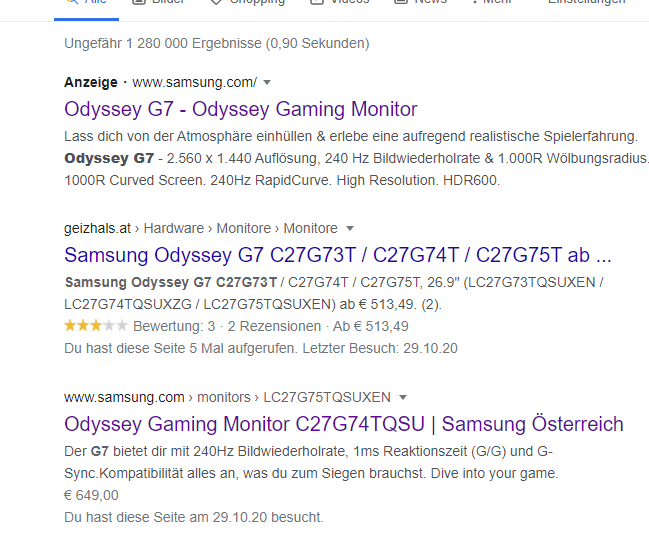Screen dimensions: 649x545
Task: Open the Odyssey G7 - Odyssey Gaming Monitor ad
Action: tap(241, 109)
